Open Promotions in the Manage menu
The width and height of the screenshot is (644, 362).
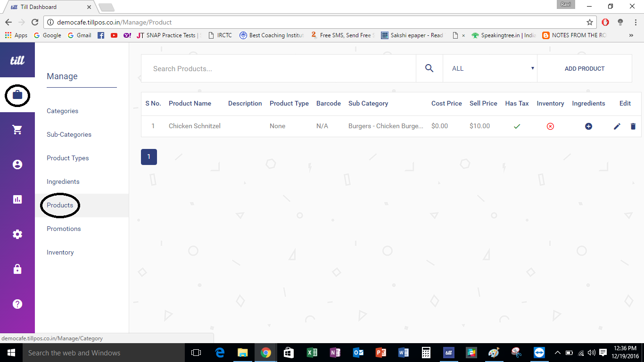pos(64,229)
